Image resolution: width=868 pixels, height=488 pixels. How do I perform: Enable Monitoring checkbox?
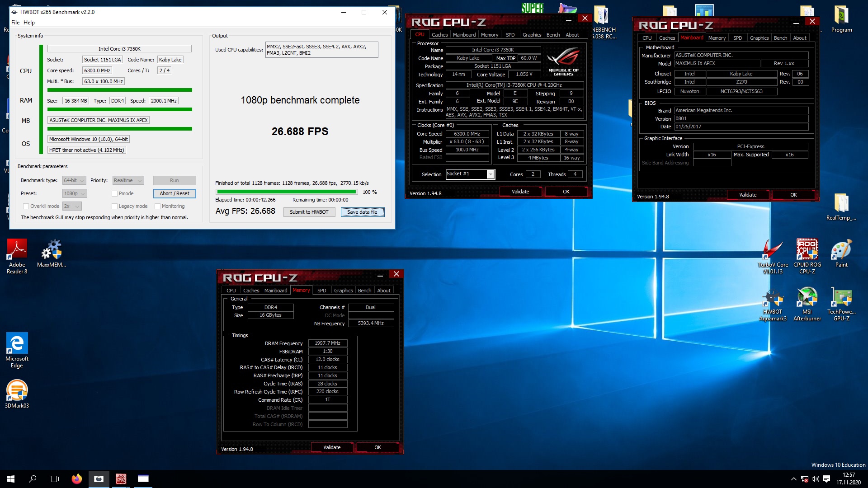tap(158, 206)
